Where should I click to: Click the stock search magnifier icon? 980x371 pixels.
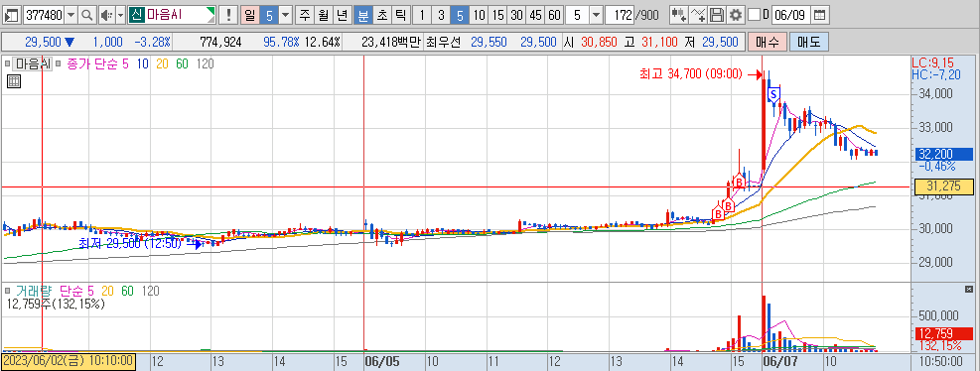[x=86, y=14]
